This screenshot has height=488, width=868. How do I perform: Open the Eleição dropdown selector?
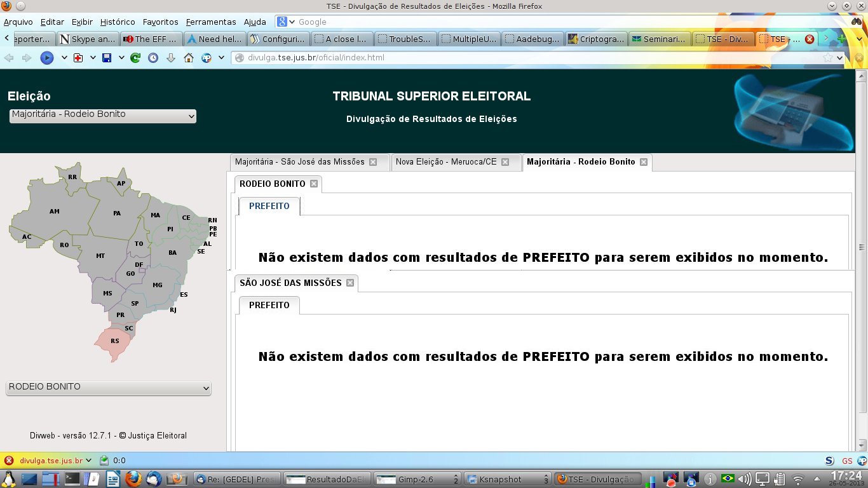tap(102, 116)
